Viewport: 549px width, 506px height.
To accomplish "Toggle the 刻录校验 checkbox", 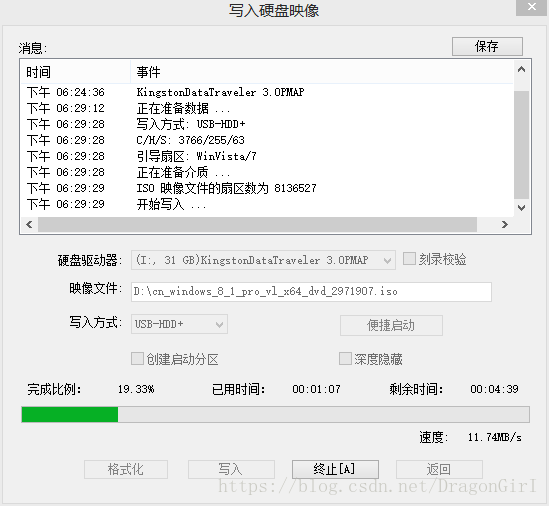I will tap(409, 259).
